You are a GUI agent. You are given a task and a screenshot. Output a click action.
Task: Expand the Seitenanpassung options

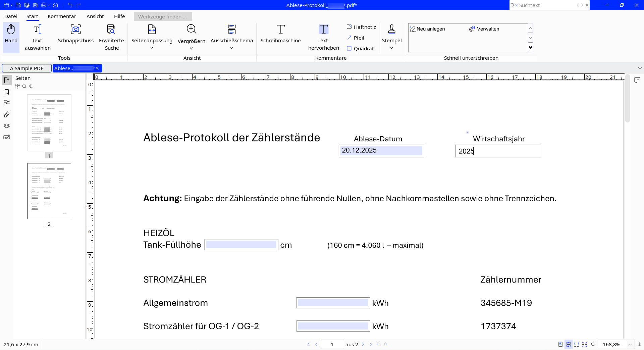152,48
